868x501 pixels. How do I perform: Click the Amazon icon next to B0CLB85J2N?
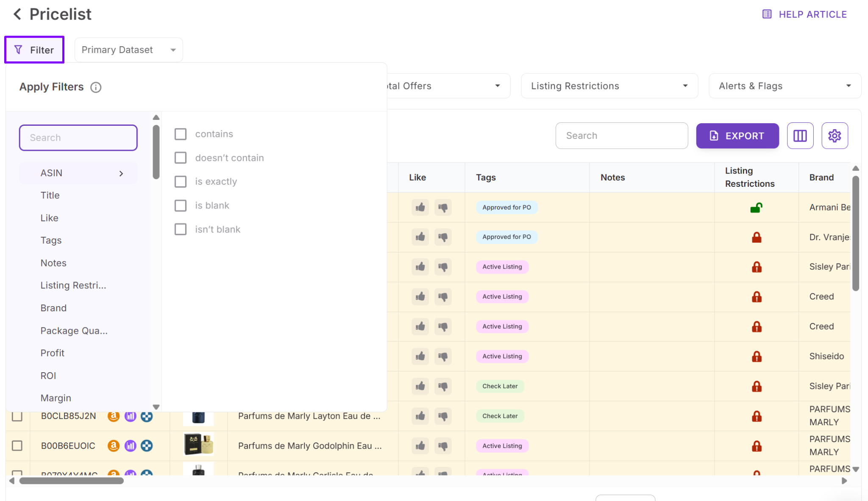pyautogui.click(x=113, y=416)
